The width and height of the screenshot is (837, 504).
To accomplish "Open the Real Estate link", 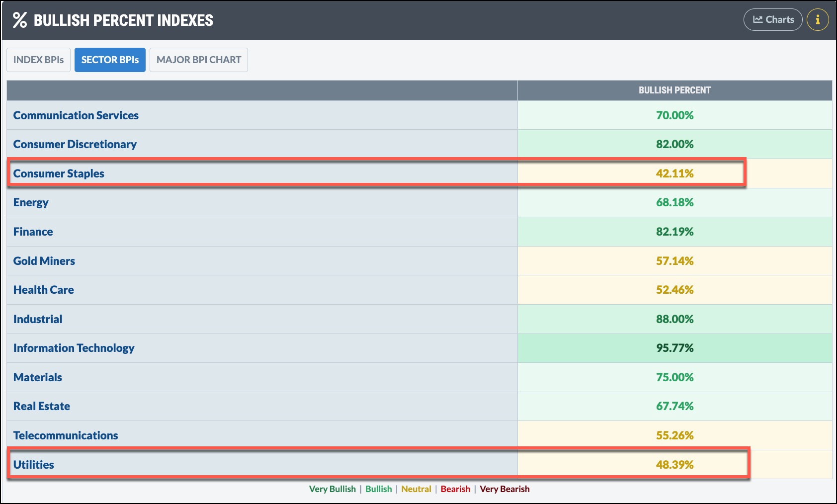I will pyautogui.click(x=41, y=406).
